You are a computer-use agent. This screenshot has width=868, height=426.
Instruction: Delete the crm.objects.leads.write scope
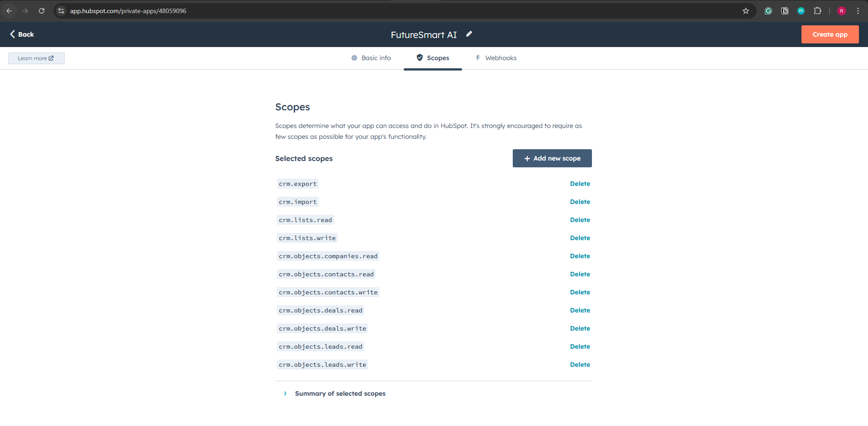tap(580, 364)
